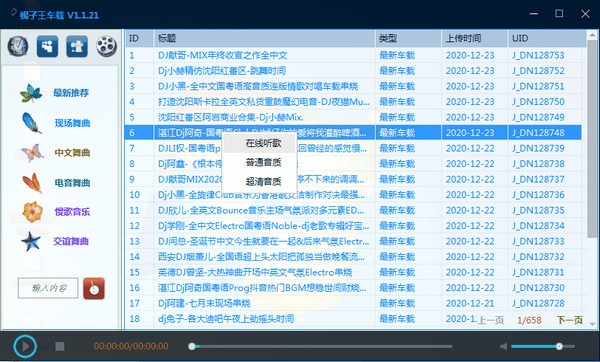
Task: Click the stop button in player bar
Action: [x=60, y=346]
